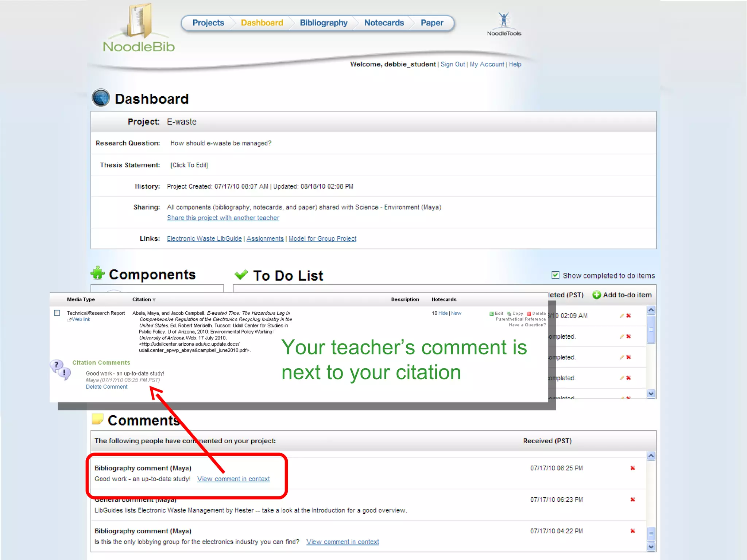Click the 'Good work' citation comment text
The height and width of the screenshot is (560, 747).
click(125, 373)
